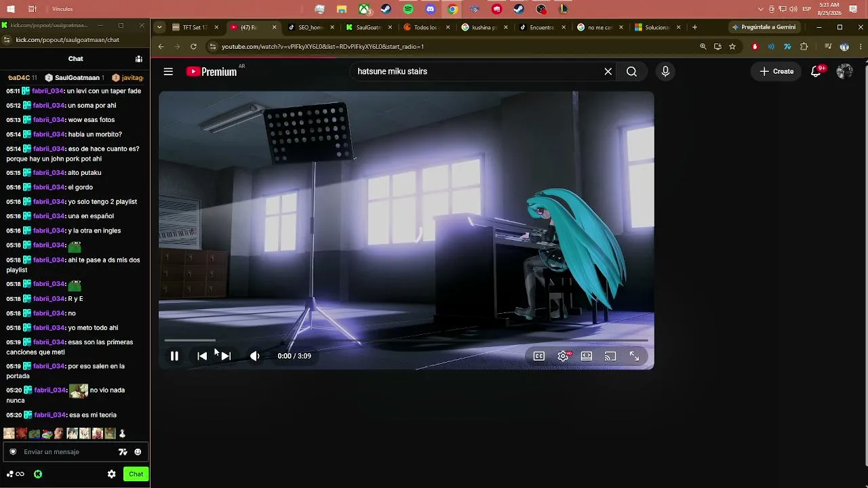
Task: Enter fullscreen video mode
Action: point(634,356)
